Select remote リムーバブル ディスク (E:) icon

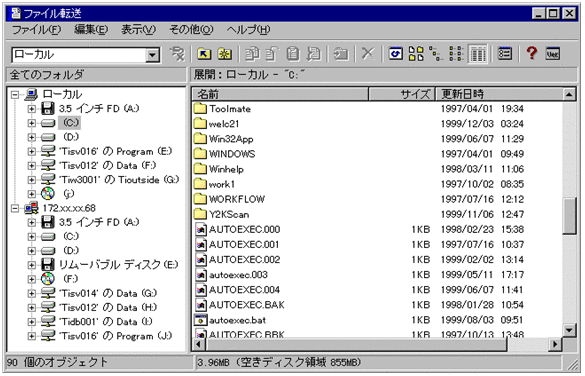coord(48,264)
